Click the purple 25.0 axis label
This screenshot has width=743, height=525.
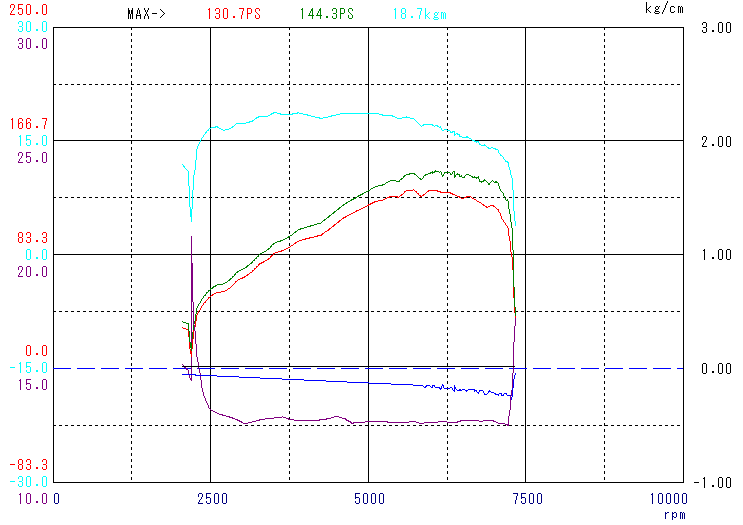point(32,158)
